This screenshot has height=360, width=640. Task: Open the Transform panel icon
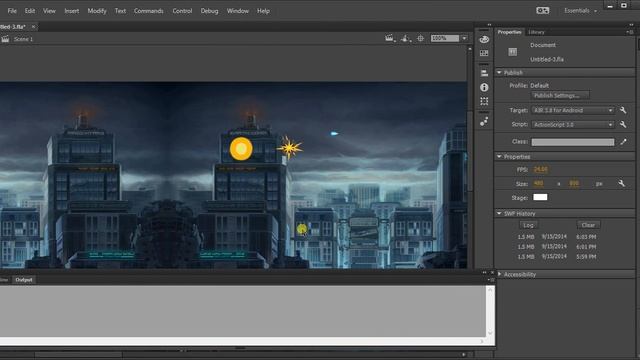tap(484, 101)
